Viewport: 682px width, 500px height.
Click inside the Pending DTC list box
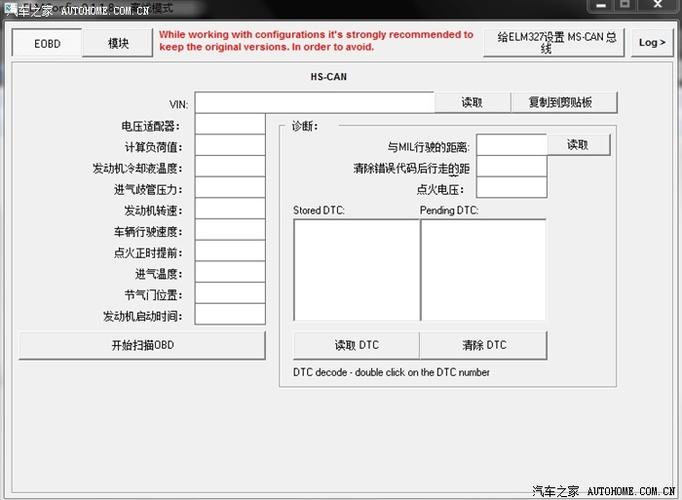pos(483,270)
